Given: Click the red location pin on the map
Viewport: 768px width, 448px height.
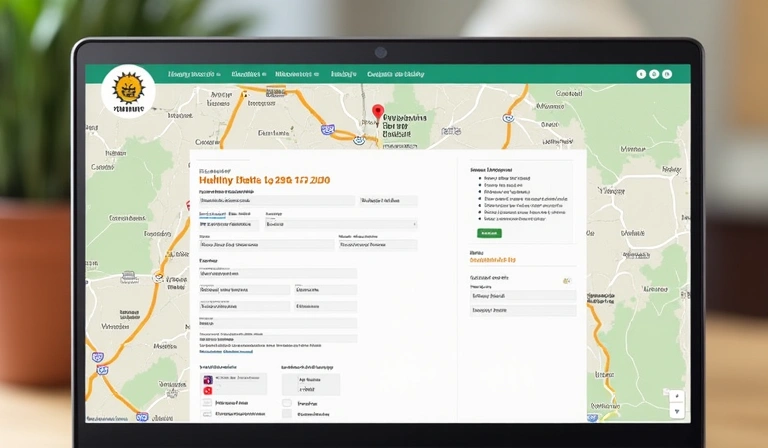Looking at the screenshot, I should click(x=377, y=113).
